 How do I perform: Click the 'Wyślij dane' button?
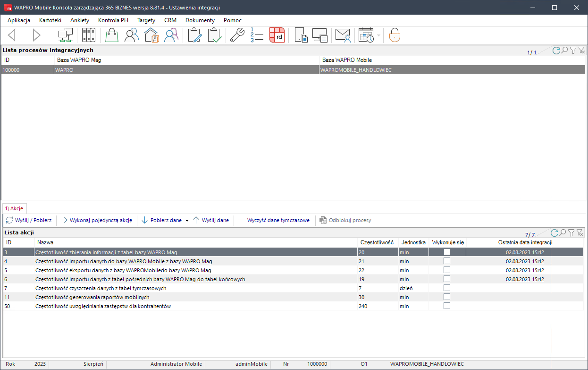point(211,220)
